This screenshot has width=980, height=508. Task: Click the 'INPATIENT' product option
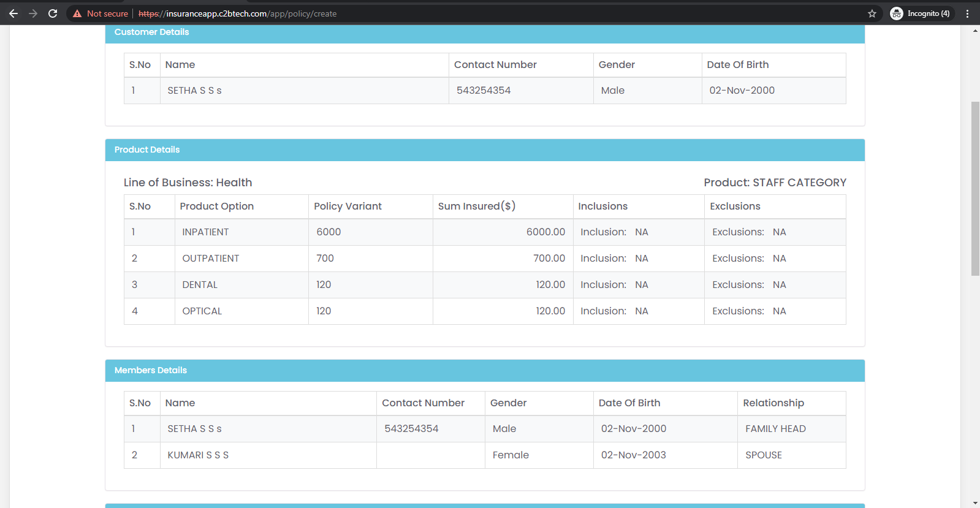pos(205,232)
